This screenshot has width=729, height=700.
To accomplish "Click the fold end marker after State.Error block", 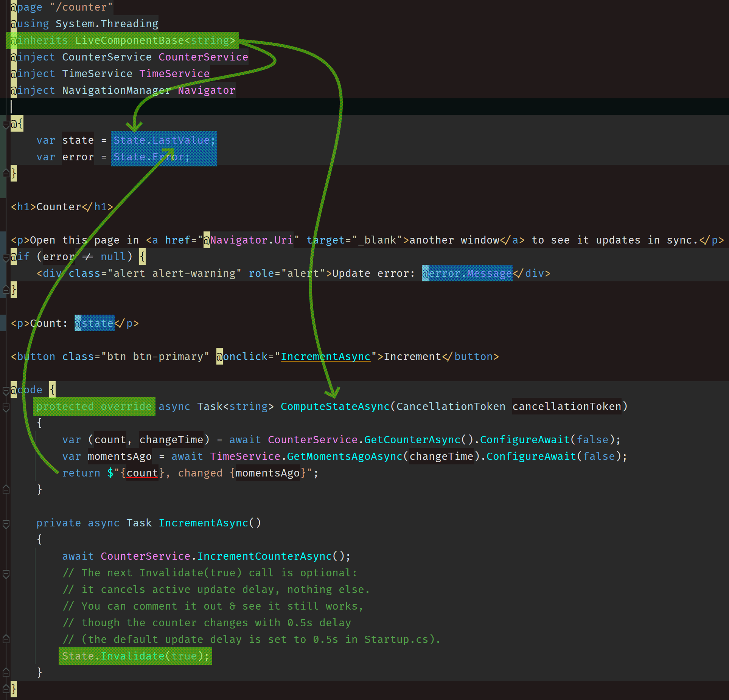I will tap(6, 174).
